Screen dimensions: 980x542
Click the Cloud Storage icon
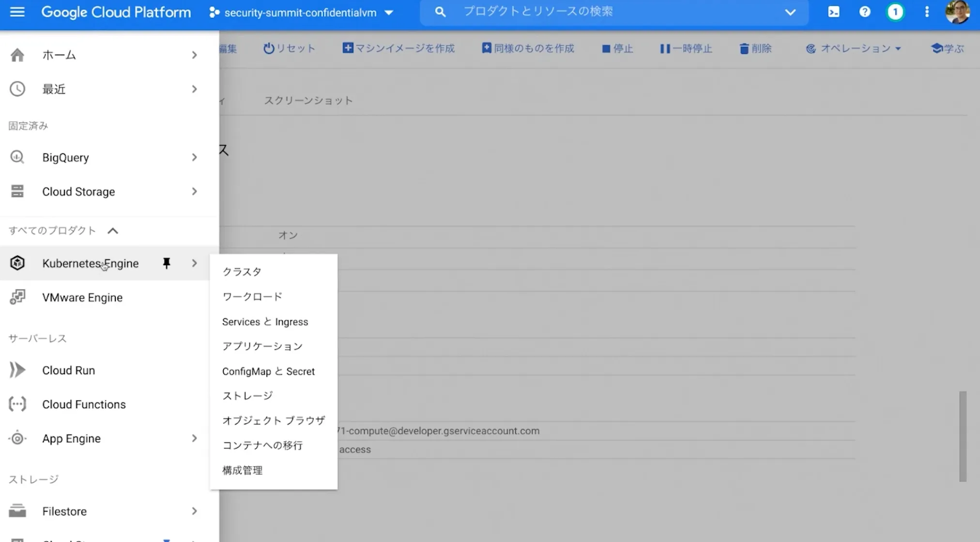(x=17, y=191)
